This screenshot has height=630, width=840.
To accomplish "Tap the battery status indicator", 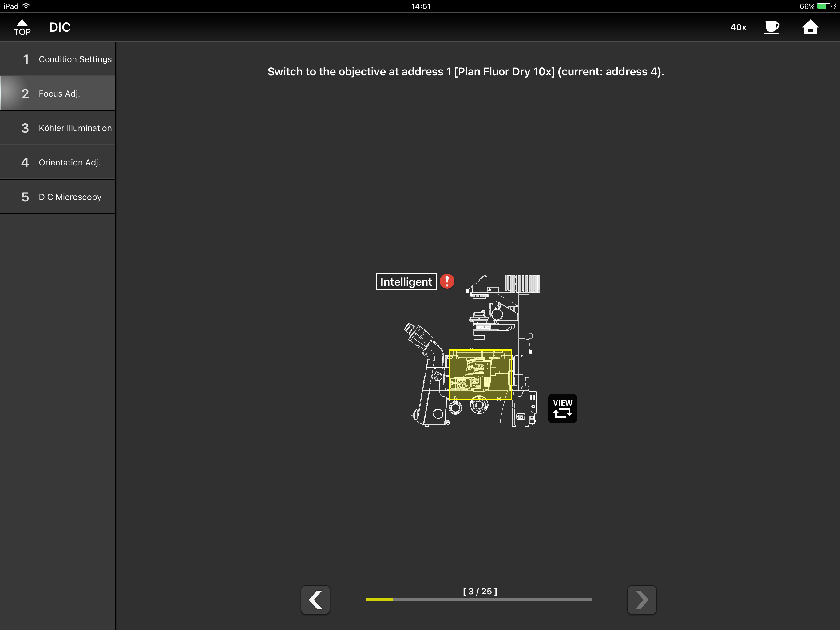I will pos(818,6).
